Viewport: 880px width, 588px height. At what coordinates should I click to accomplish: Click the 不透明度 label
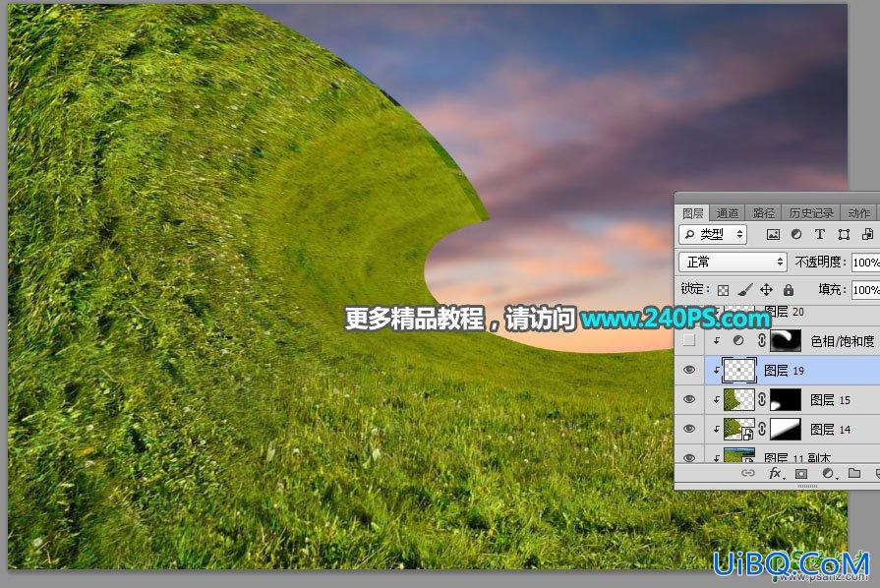click(819, 262)
